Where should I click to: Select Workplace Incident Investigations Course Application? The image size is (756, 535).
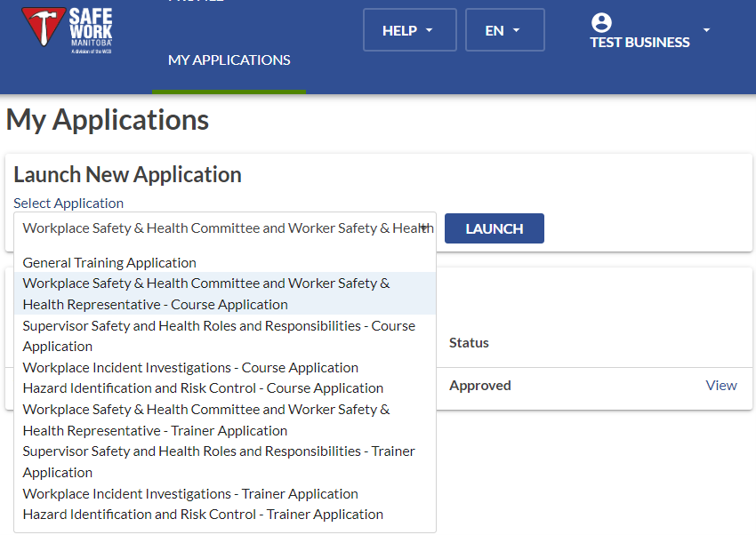pyautogui.click(x=190, y=368)
